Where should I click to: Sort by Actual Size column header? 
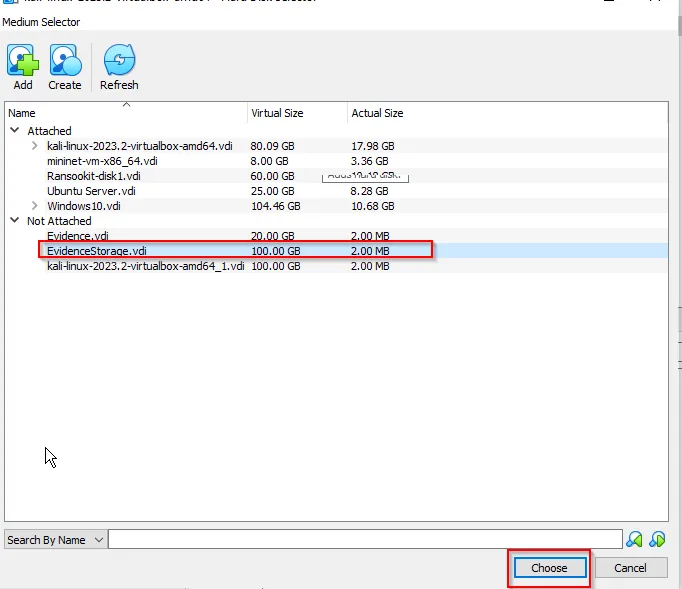tap(400, 113)
